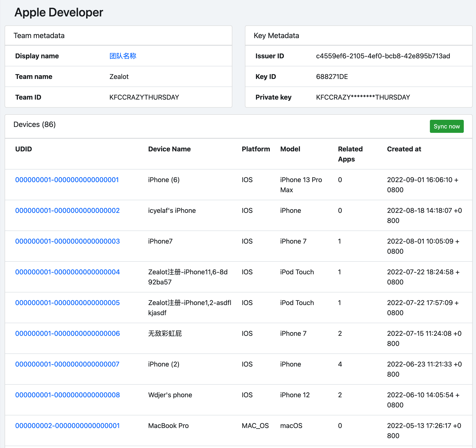The width and height of the screenshot is (476, 448).
Task: Select the Team ID value KFCCRAZYTHURSDAY
Action: click(x=144, y=97)
